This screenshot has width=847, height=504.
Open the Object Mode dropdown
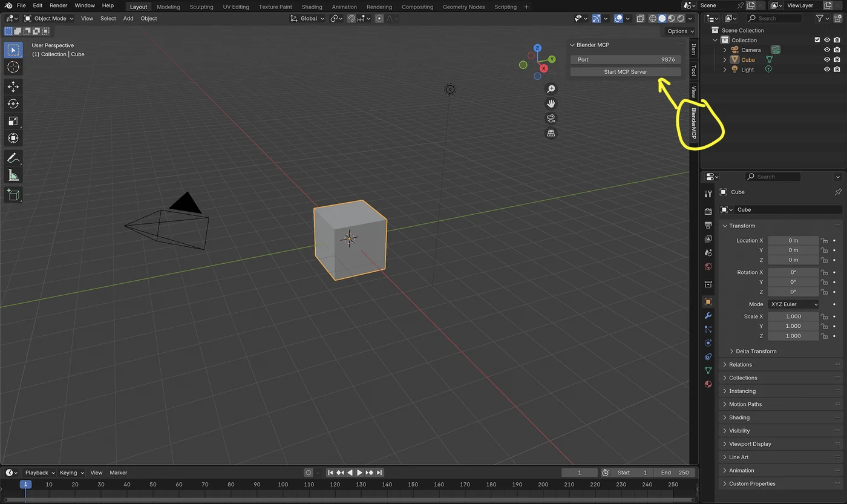click(x=48, y=18)
